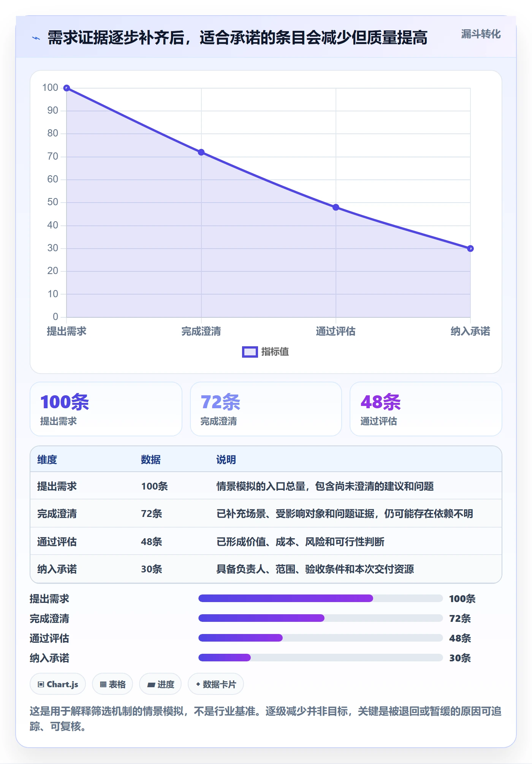Open the 100条 提出需求 data card

click(x=106, y=409)
